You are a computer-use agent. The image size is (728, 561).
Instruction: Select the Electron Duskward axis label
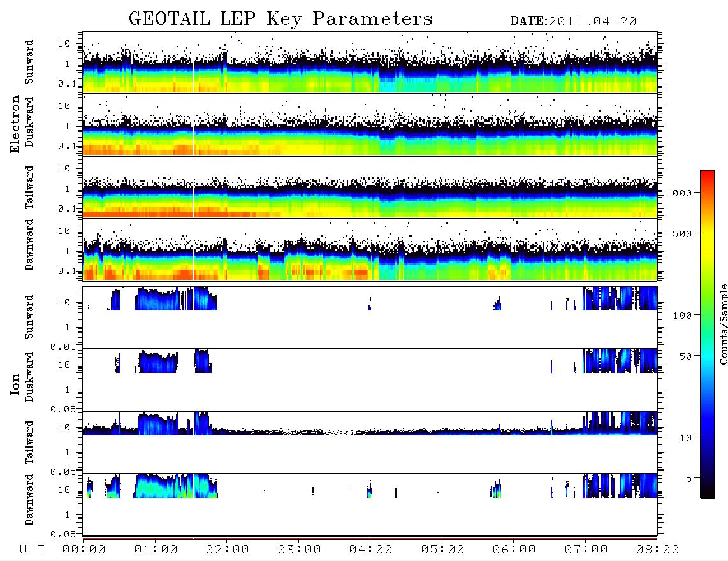[x=29, y=122]
